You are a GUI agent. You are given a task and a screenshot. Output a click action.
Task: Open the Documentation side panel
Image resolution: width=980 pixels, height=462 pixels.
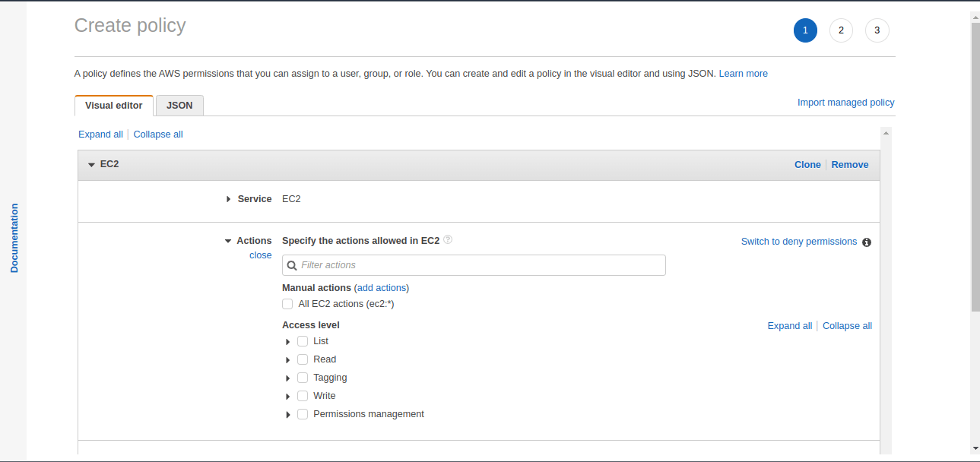click(x=14, y=238)
